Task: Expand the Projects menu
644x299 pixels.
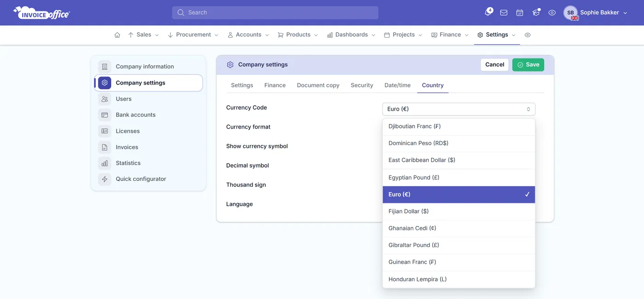Action: (403, 35)
